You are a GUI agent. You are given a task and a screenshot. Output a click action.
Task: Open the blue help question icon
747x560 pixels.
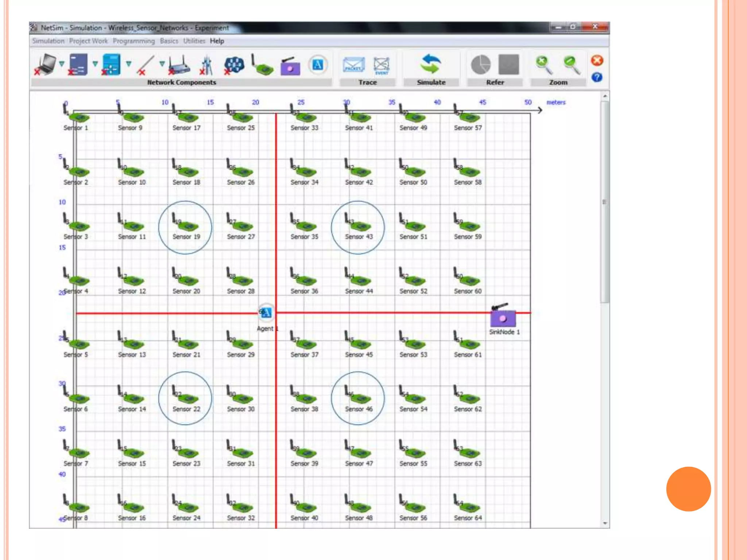pos(597,77)
